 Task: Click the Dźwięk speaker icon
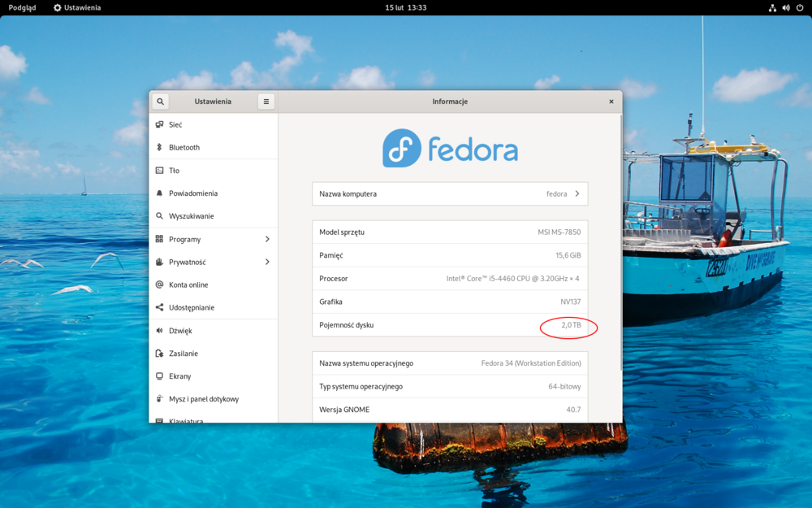[x=159, y=330]
